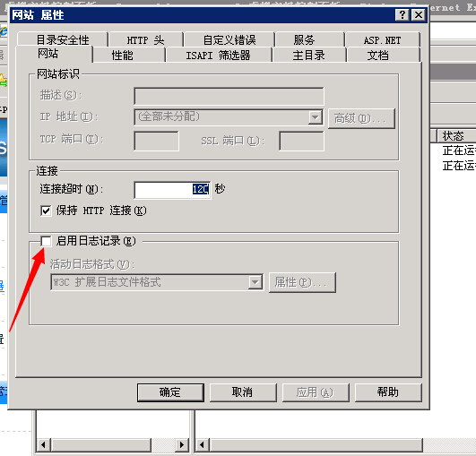Switch to the 目录安全性 tab
This screenshot has height=456, width=476.
[63, 39]
